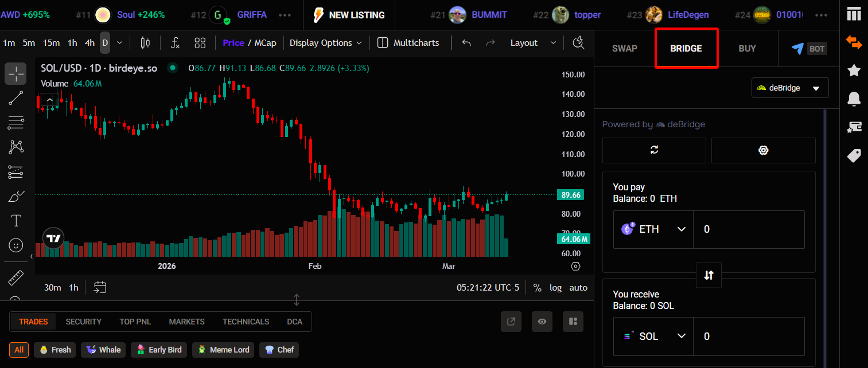Open the deBridge provider dropdown

tap(790, 88)
